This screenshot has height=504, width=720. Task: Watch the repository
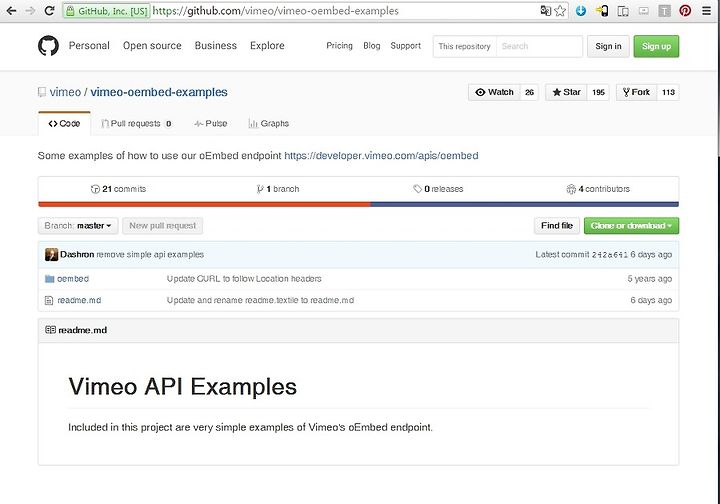coord(494,92)
